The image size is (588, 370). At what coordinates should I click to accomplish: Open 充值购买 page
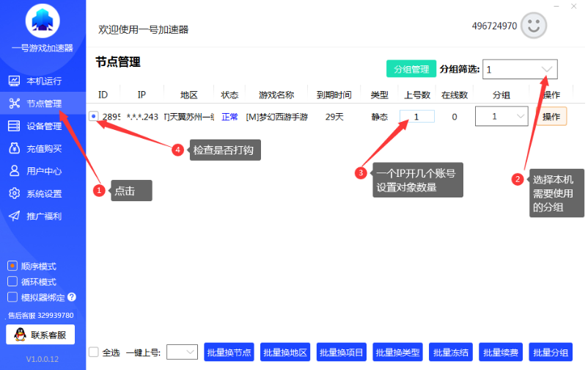click(x=43, y=148)
